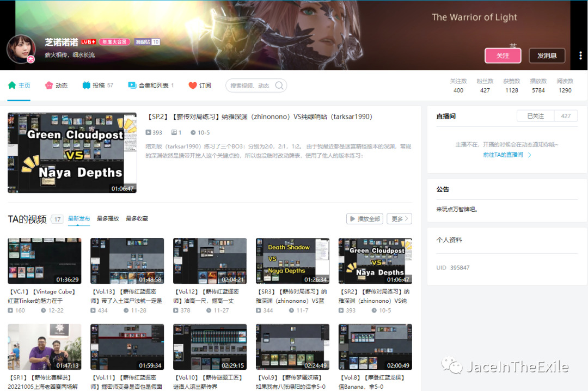588x391 pixels.
Task: Click the 年度大会员 badge
Action: [x=114, y=42]
